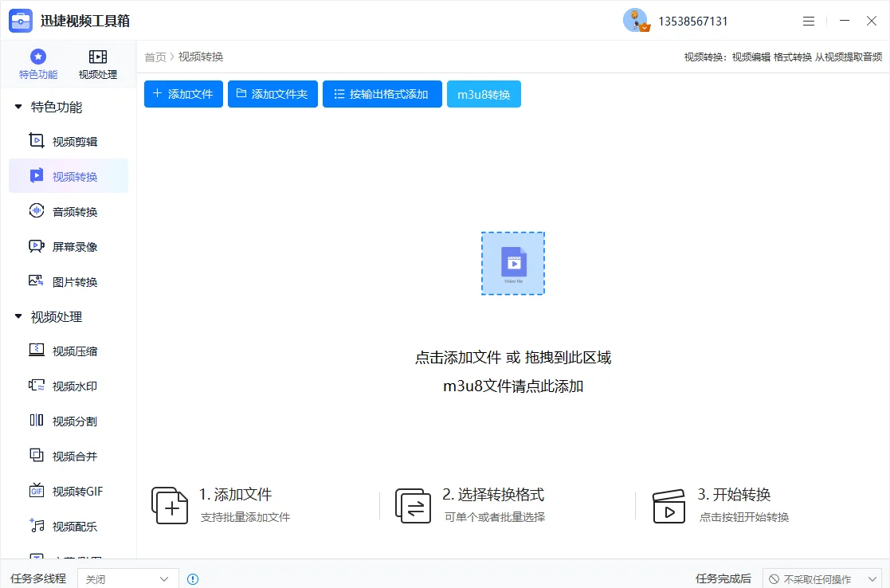Viewport: 890px width, 588px height.
Task: Open the 音频转换 audio conversion tool
Action: (68, 212)
